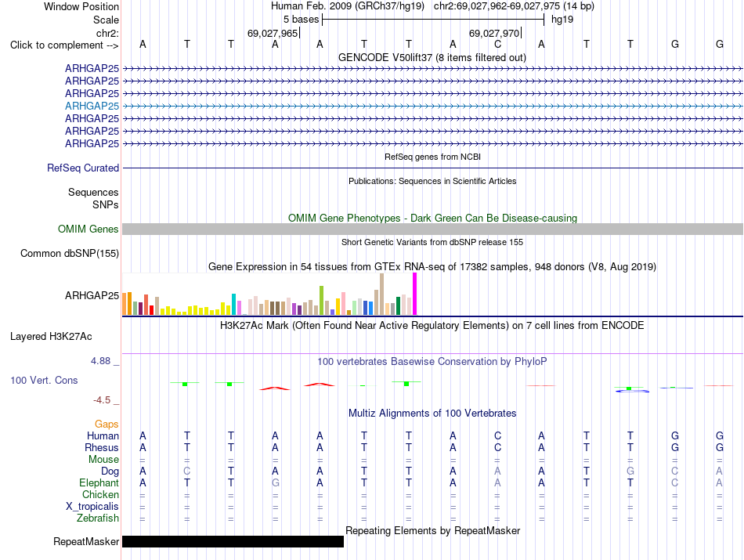Click the '5 bases' scale bar label
Image resolution: width=744 pixels, height=560 pixels.
coord(302,20)
